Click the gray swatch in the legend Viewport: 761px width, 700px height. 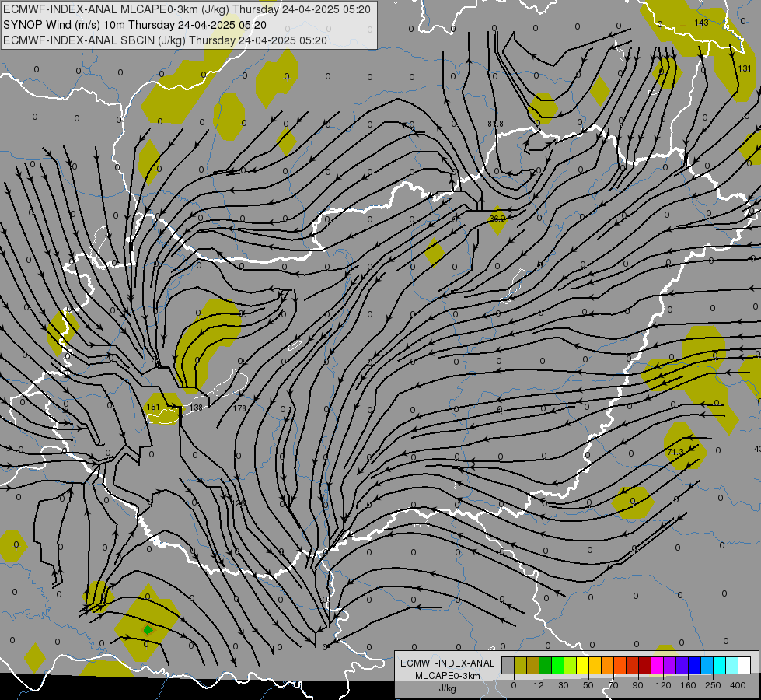pyautogui.click(x=508, y=666)
